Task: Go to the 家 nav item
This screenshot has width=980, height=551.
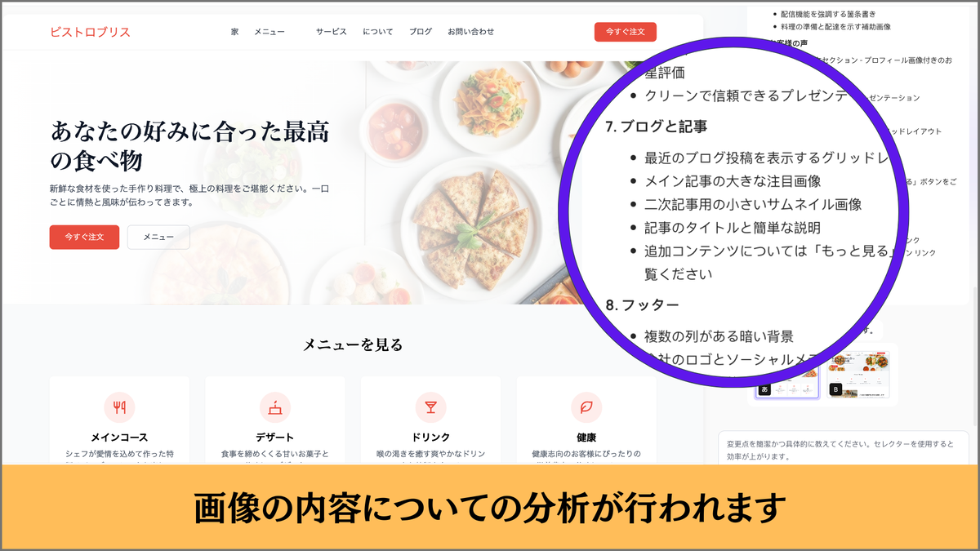Action: (234, 32)
